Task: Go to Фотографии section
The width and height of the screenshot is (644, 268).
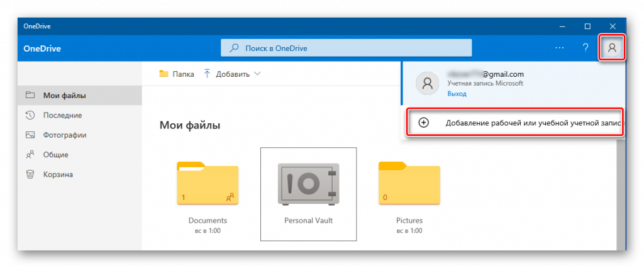Action: tap(64, 135)
